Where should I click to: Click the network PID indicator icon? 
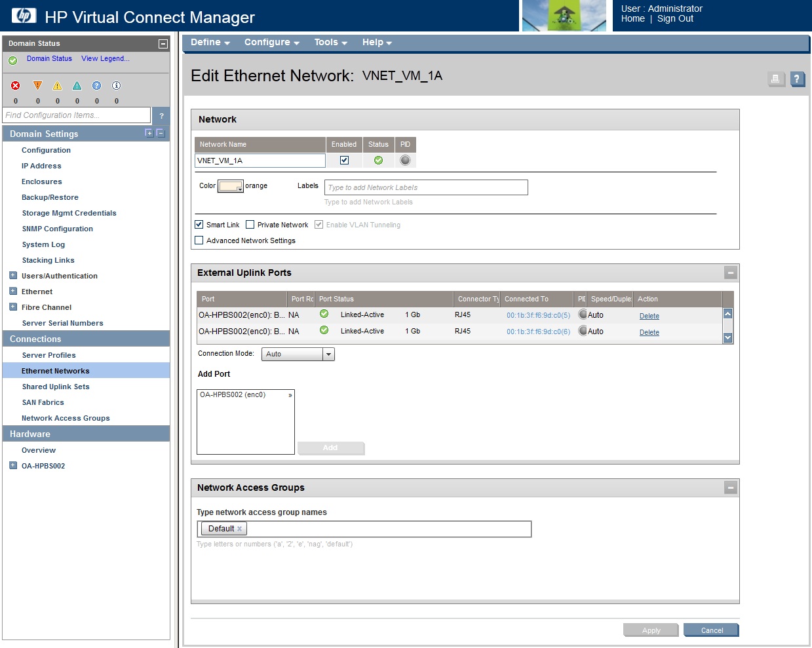(405, 161)
